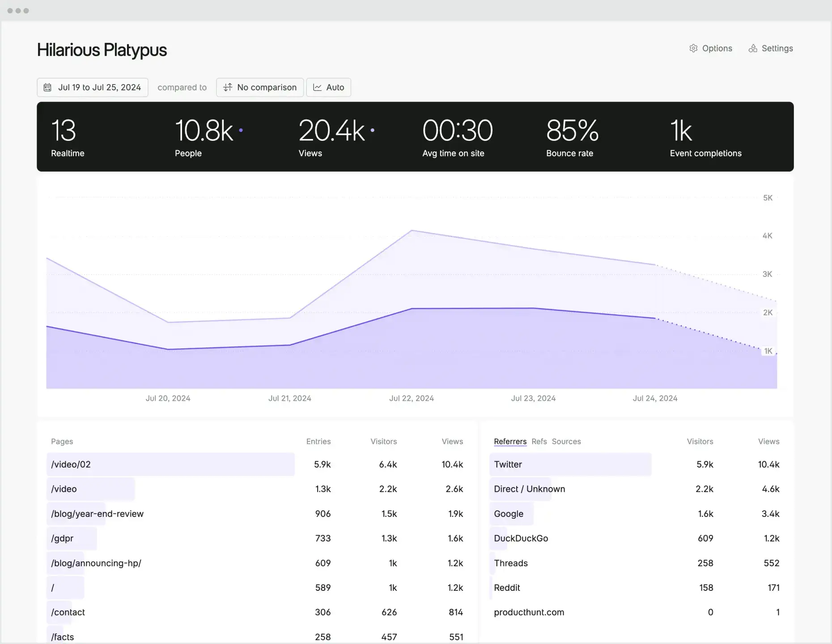This screenshot has height=644, width=832.
Task: Click the Settings icon in the top right
Action: [x=753, y=48]
